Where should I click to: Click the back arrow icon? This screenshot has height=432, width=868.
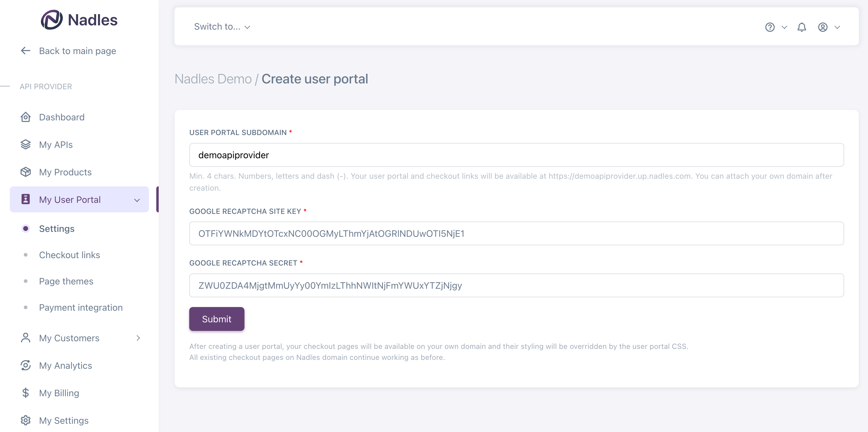click(x=26, y=51)
